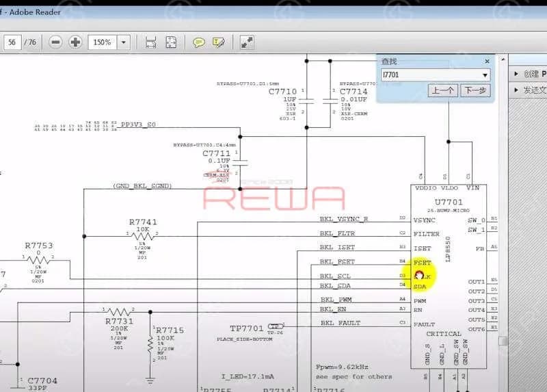Click the VLDO pin label
The image size is (547, 392).
pyautogui.click(x=449, y=188)
